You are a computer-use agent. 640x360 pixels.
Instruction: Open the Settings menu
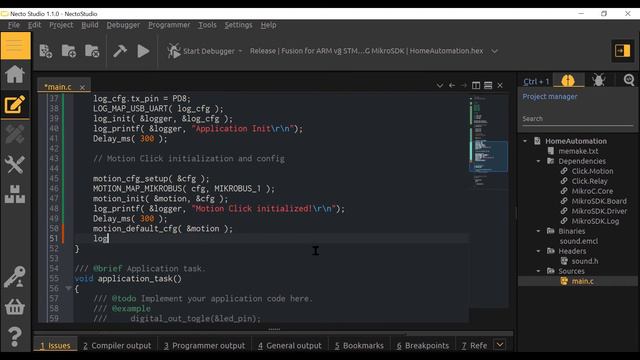tap(238, 25)
